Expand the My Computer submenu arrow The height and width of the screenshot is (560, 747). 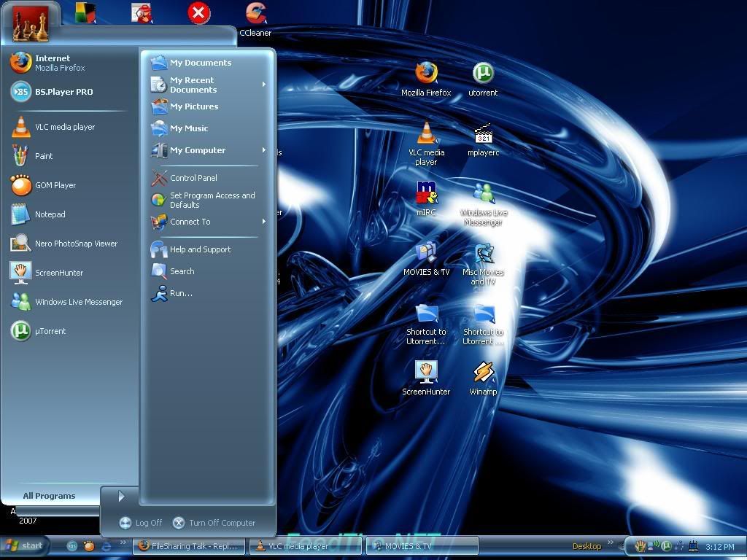point(264,150)
